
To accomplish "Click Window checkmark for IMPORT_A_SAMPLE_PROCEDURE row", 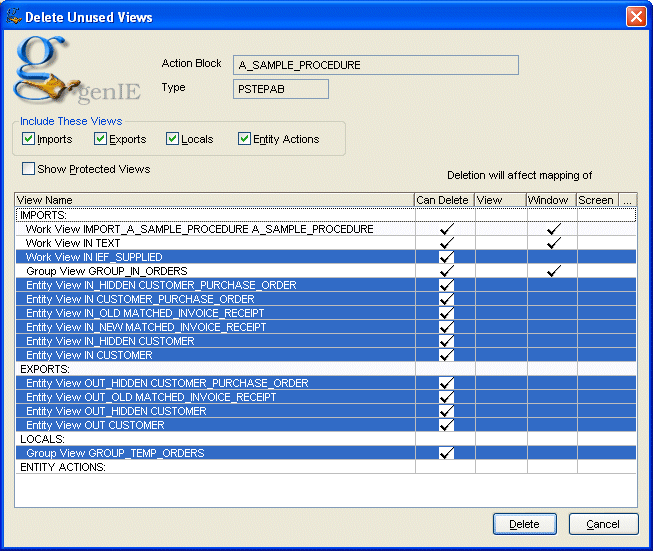I will [553, 229].
